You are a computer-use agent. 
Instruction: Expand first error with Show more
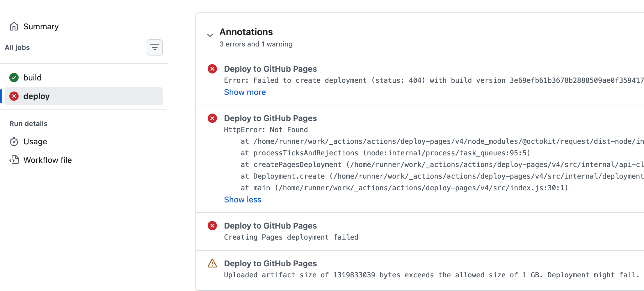click(x=245, y=92)
